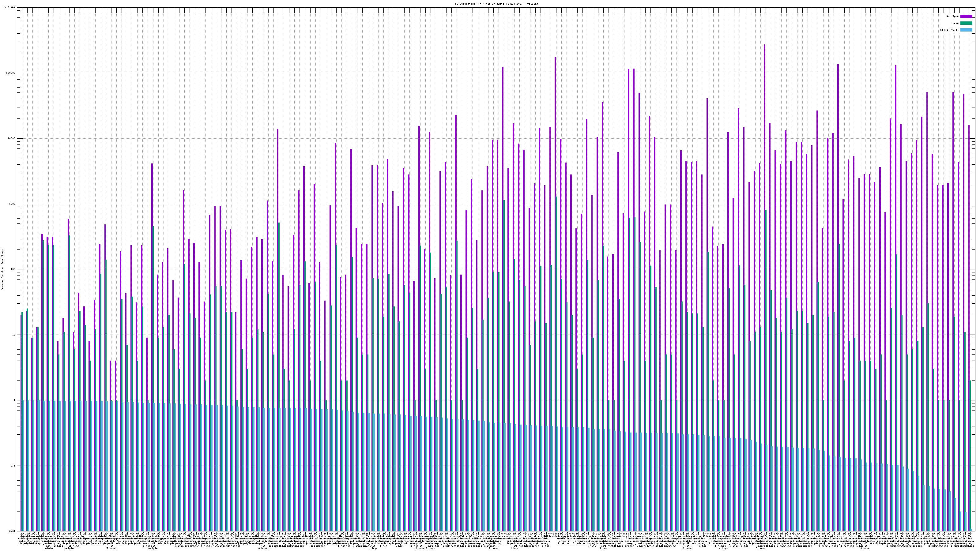980x551 pixels.
Task: Click the green Spam legend swatch
Action: pyautogui.click(x=966, y=23)
